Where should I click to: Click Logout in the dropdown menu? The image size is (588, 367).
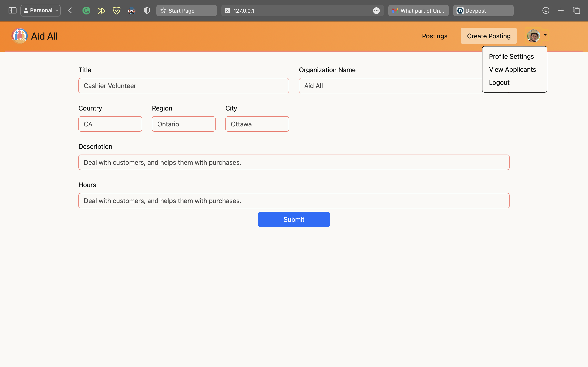(499, 83)
